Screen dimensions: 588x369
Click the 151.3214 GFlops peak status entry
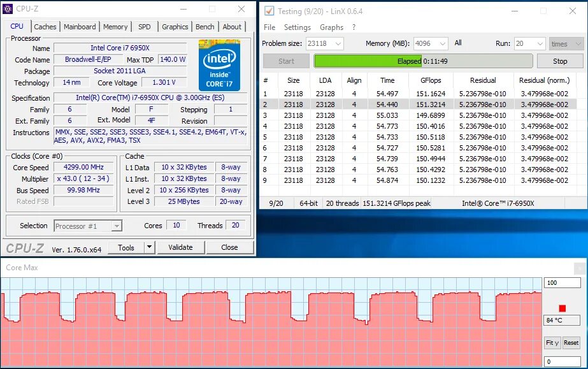click(x=396, y=204)
